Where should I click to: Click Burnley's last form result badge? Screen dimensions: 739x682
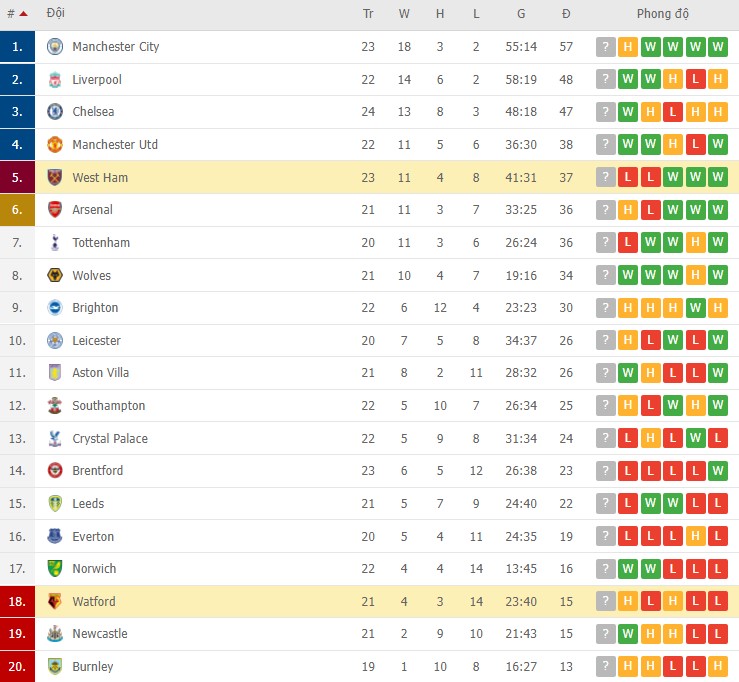pos(718,667)
